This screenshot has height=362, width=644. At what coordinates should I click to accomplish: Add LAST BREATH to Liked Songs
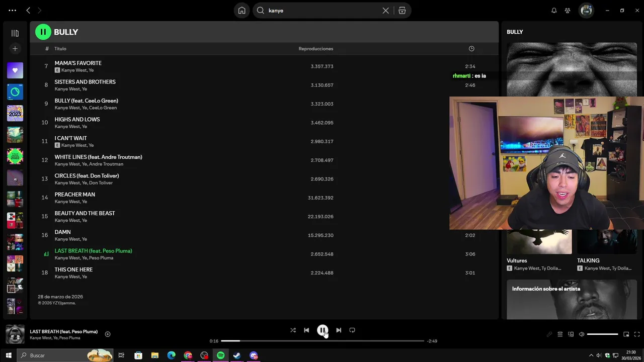coord(108,334)
